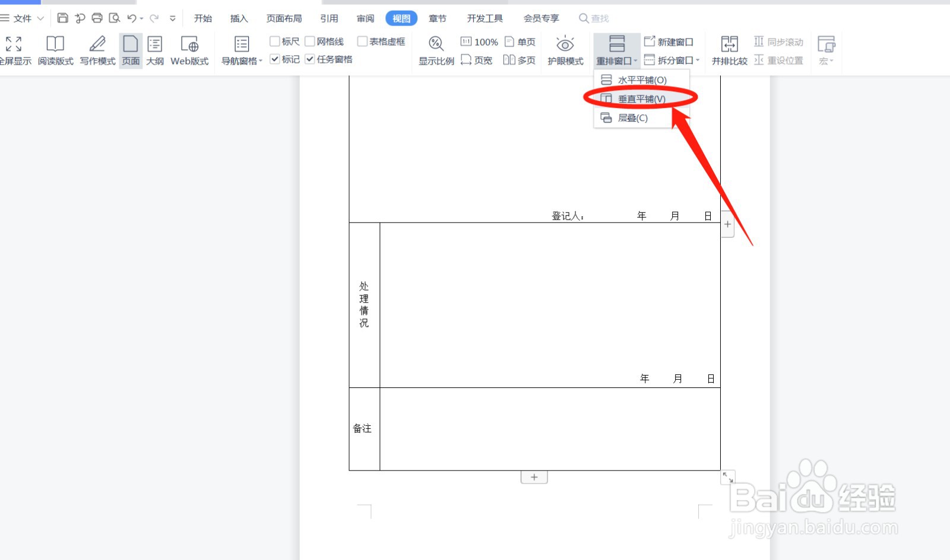Set zoom to 100%

click(x=479, y=42)
